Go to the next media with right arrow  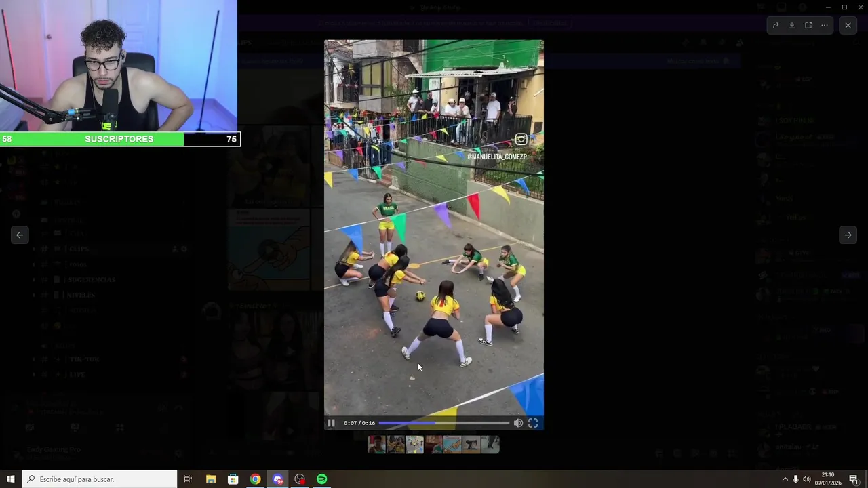(x=848, y=235)
